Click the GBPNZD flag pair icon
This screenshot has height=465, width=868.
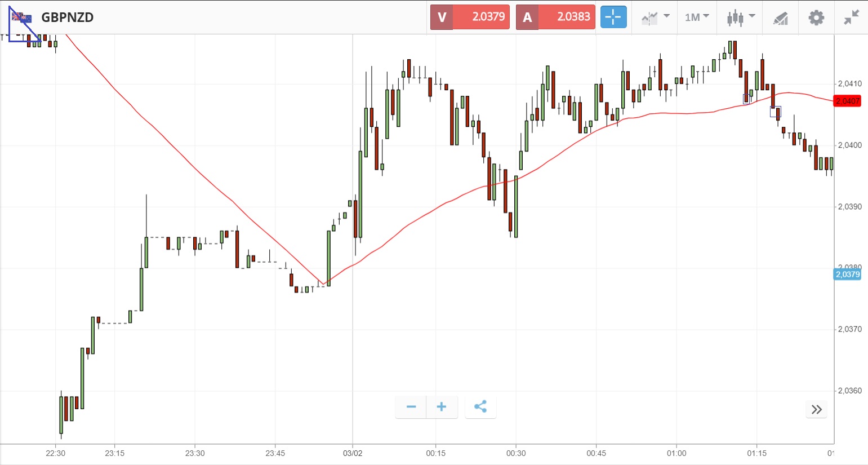click(x=21, y=17)
